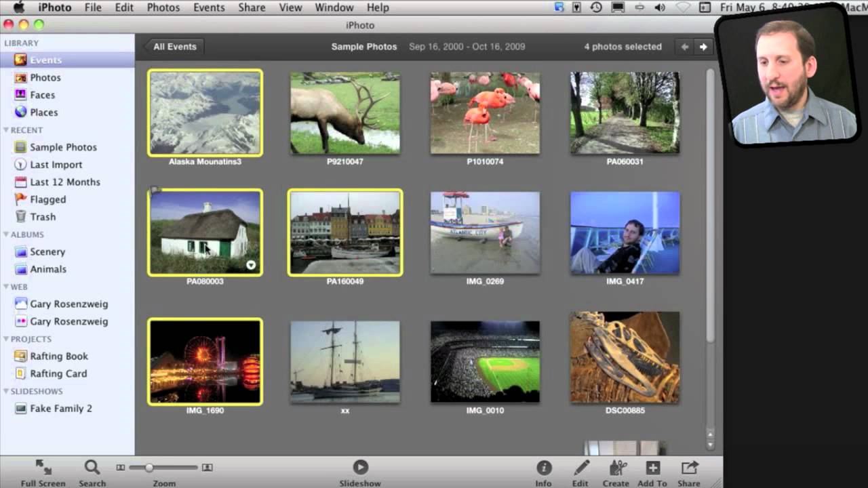The image size is (868, 488).
Task: Select the flamingos photo P1010074
Action: pyautogui.click(x=485, y=113)
